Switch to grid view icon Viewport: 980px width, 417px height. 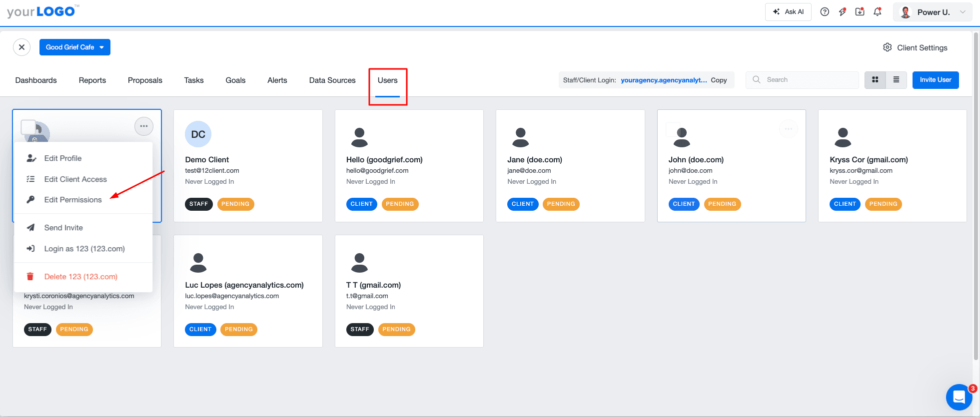point(875,80)
